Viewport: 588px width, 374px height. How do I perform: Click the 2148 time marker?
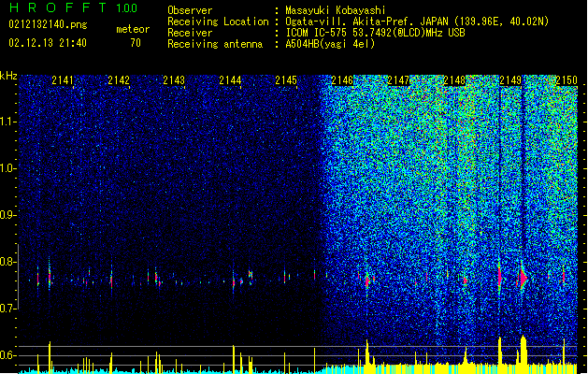(454, 80)
